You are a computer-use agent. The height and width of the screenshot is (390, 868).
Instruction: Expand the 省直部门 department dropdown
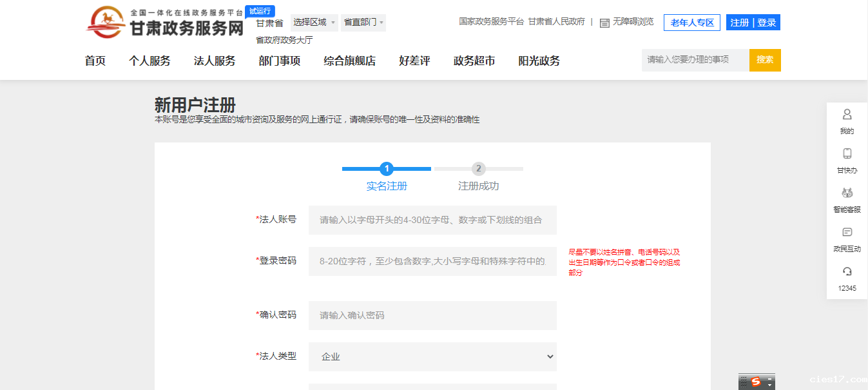pos(363,22)
